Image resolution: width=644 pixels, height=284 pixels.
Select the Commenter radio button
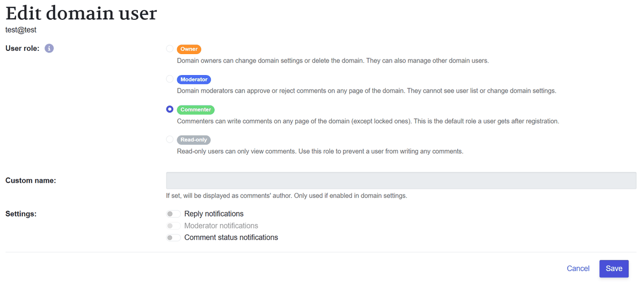pos(170,109)
